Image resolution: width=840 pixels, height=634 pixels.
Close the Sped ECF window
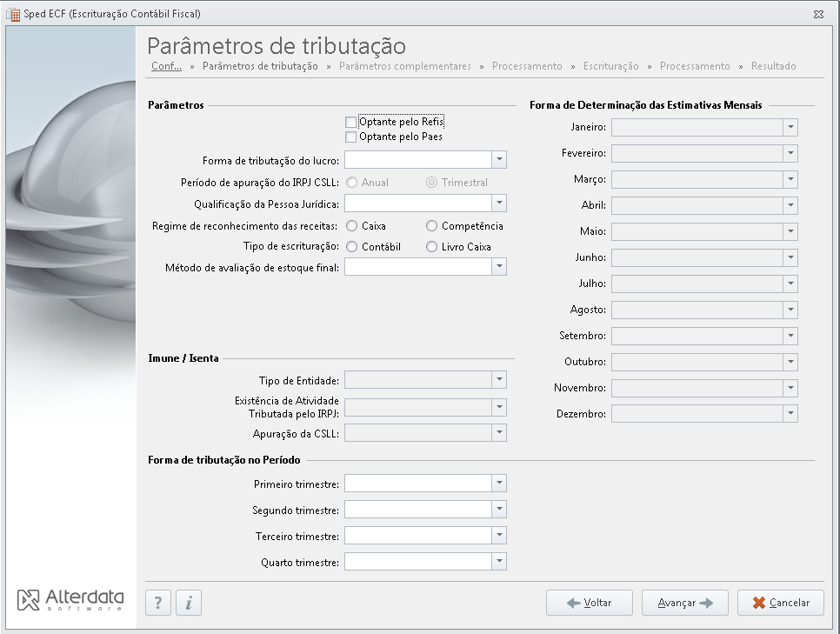pyautogui.click(x=818, y=15)
